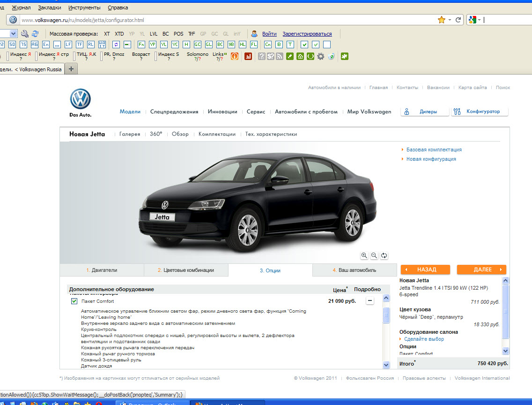This screenshot has height=405, width=532.
Task: Click the green 'GC' toolbar icon
Action: [x=198, y=45]
